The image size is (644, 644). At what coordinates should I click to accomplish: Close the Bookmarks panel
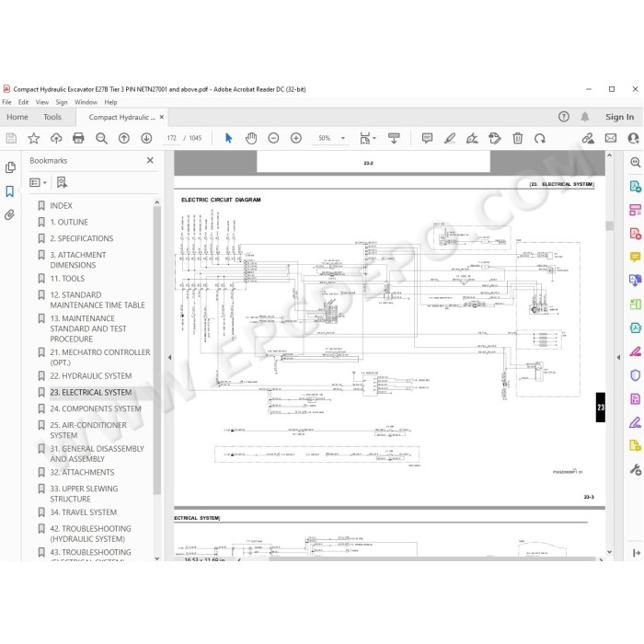(150, 161)
